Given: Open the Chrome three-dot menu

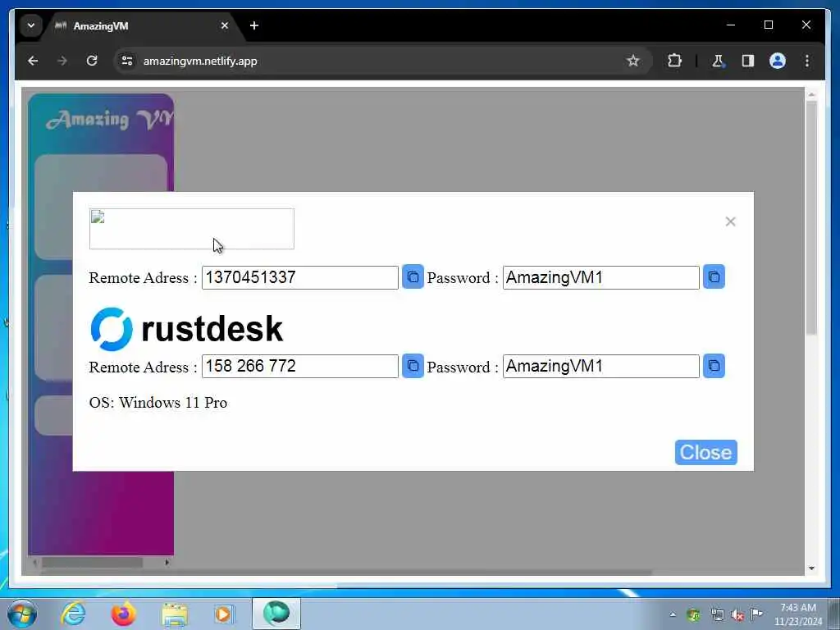Looking at the screenshot, I should (807, 61).
